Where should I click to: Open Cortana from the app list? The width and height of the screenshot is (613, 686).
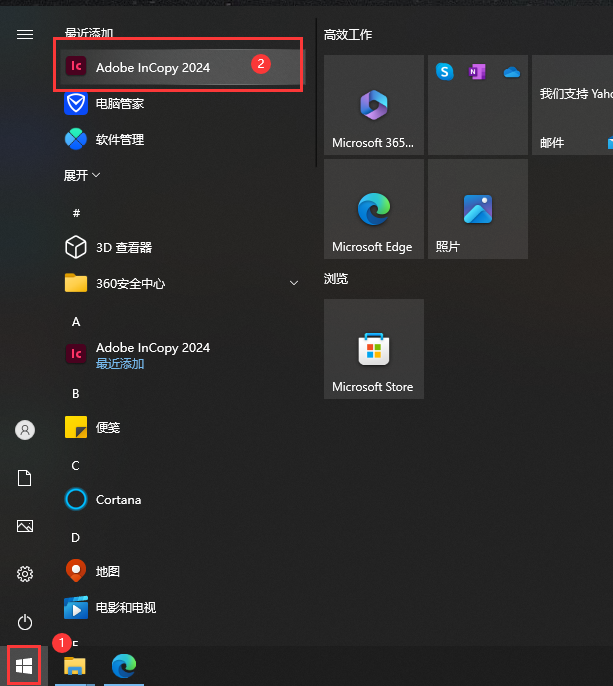click(118, 499)
